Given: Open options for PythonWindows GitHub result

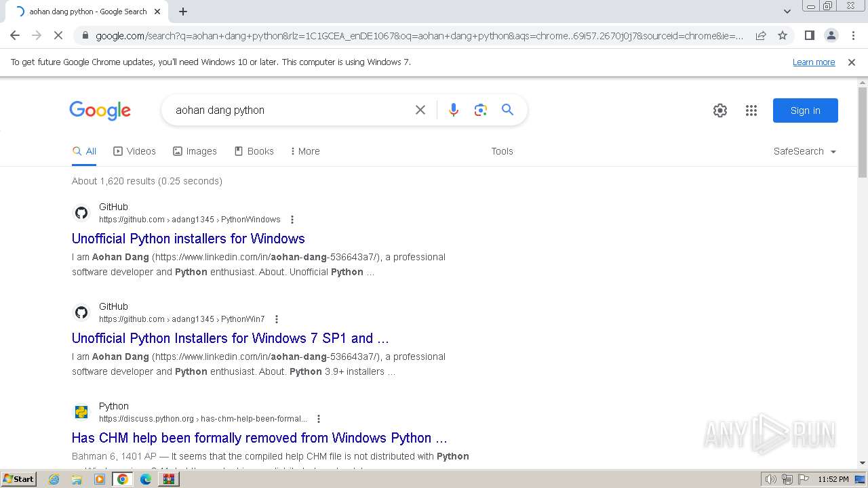Looking at the screenshot, I should (x=292, y=220).
